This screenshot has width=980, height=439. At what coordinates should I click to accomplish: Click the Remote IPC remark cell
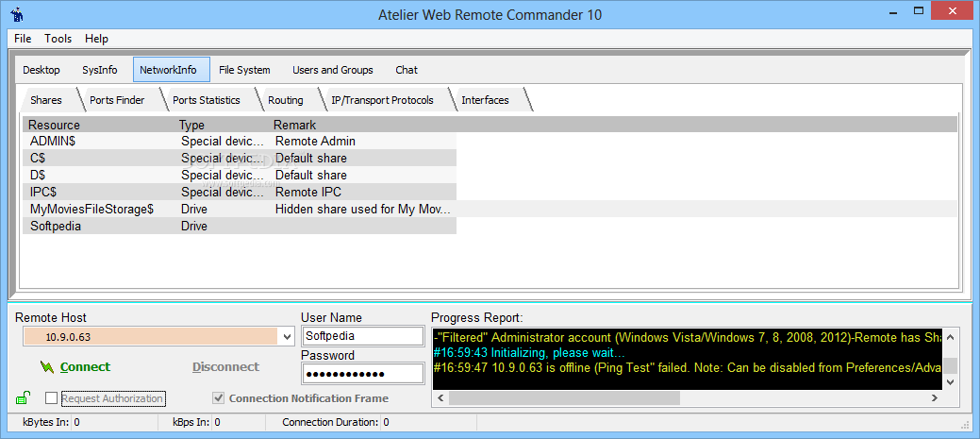point(308,192)
